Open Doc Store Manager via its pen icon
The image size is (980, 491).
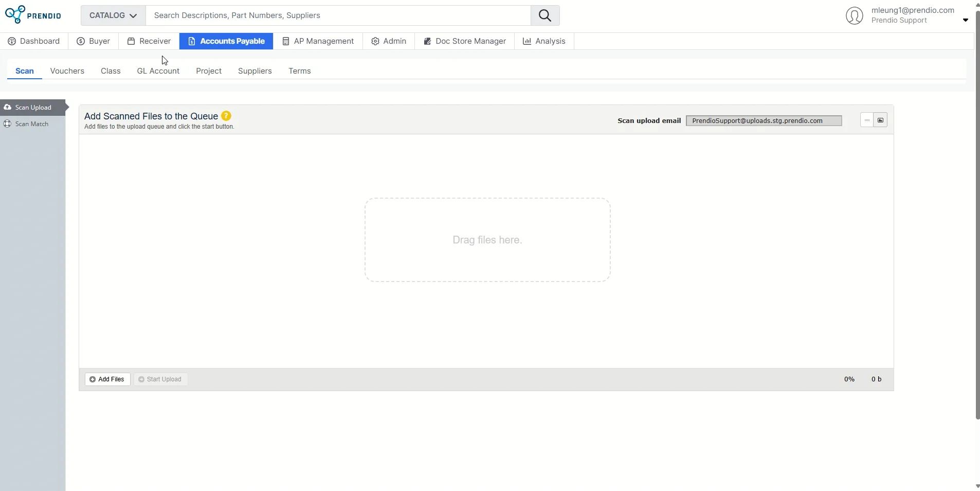[428, 41]
